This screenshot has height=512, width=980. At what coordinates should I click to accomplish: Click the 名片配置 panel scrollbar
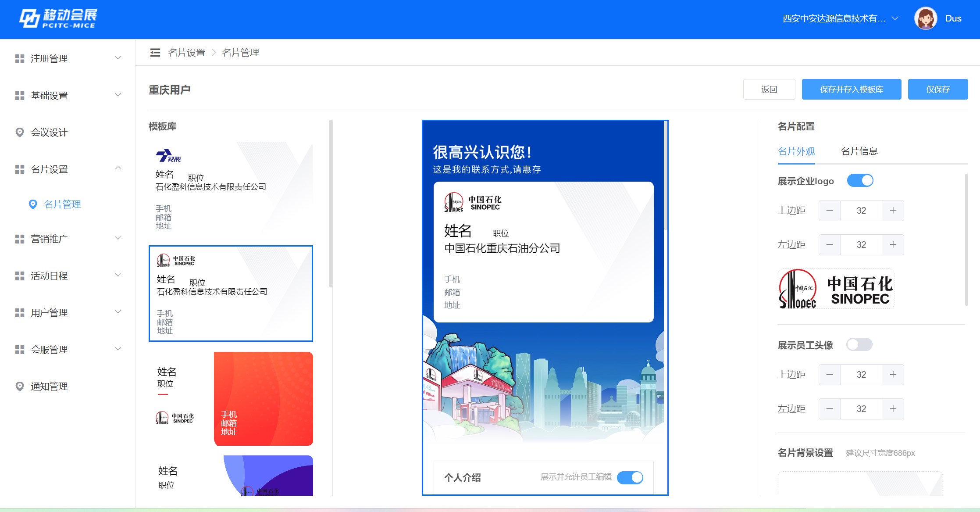pyautogui.click(x=966, y=240)
